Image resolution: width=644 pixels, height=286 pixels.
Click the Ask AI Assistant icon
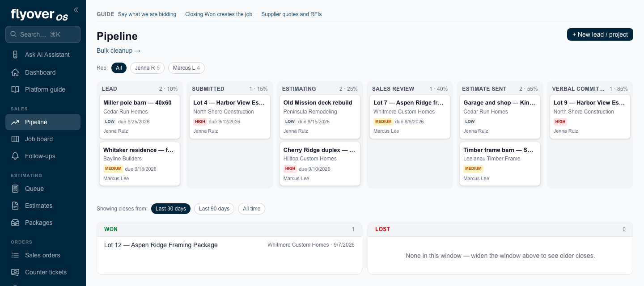click(x=15, y=55)
